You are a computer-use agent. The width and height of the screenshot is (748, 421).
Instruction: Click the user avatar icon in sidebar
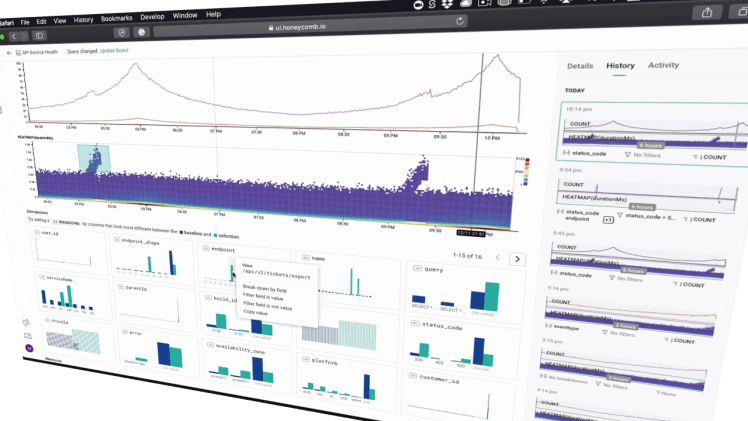pos(29,347)
